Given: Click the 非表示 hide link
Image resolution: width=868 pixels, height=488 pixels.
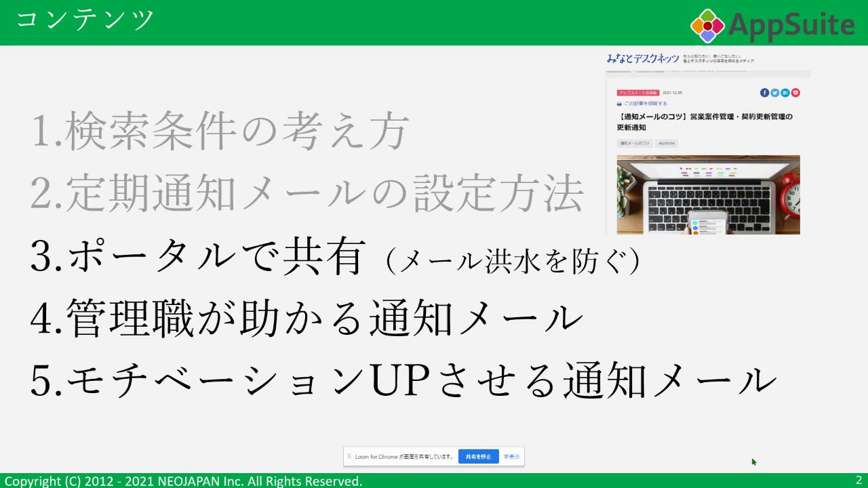Looking at the screenshot, I should click(511, 457).
